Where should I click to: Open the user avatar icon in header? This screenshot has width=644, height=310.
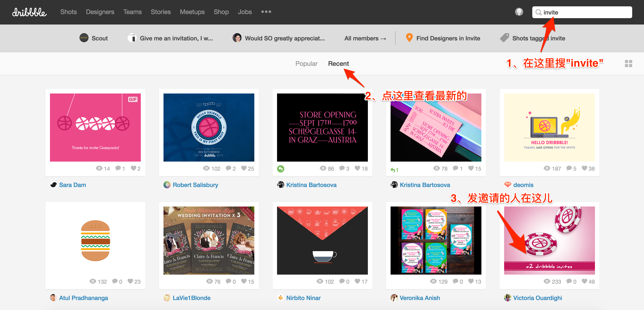point(519,12)
